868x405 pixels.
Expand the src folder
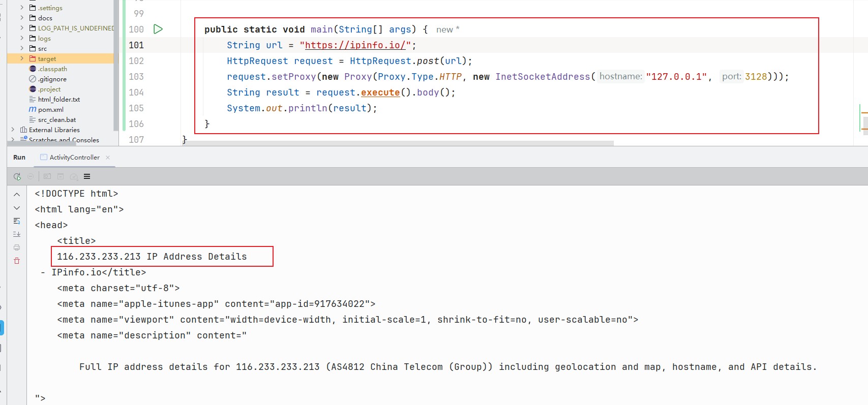(22, 48)
